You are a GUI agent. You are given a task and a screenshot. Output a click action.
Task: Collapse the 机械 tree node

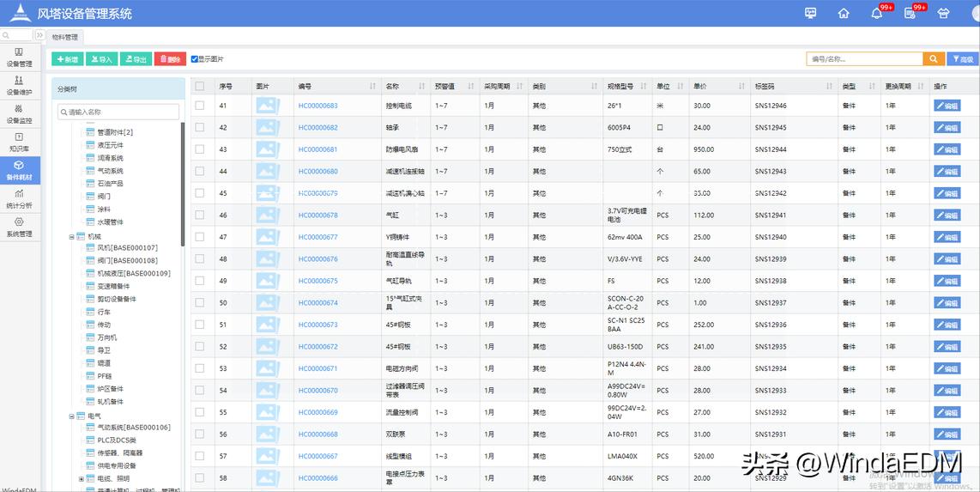[x=71, y=237]
